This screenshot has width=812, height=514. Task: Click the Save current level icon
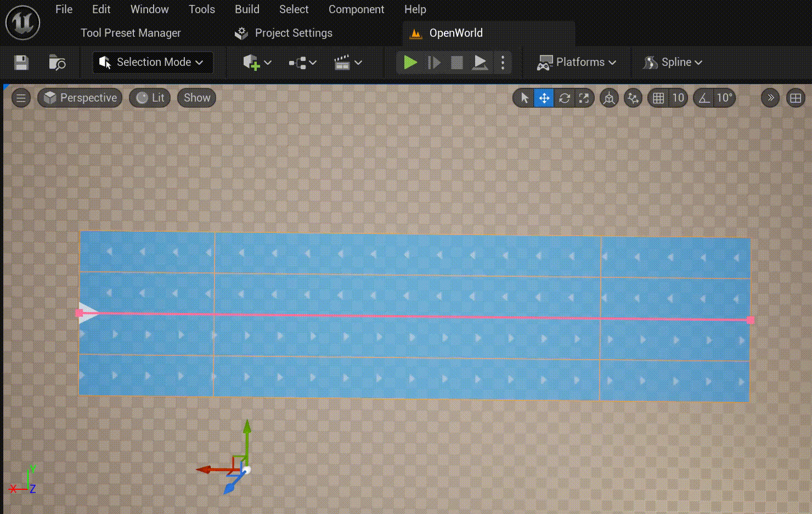click(x=21, y=63)
